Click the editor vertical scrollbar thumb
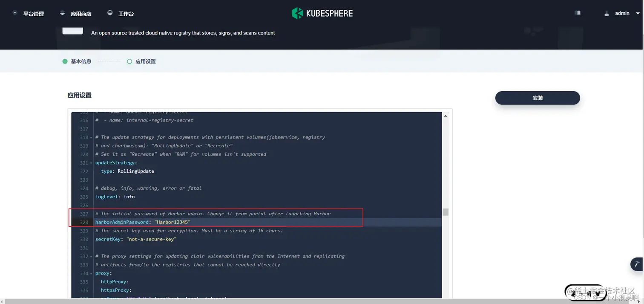This screenshot has height=304, width=644. point(446,212)
